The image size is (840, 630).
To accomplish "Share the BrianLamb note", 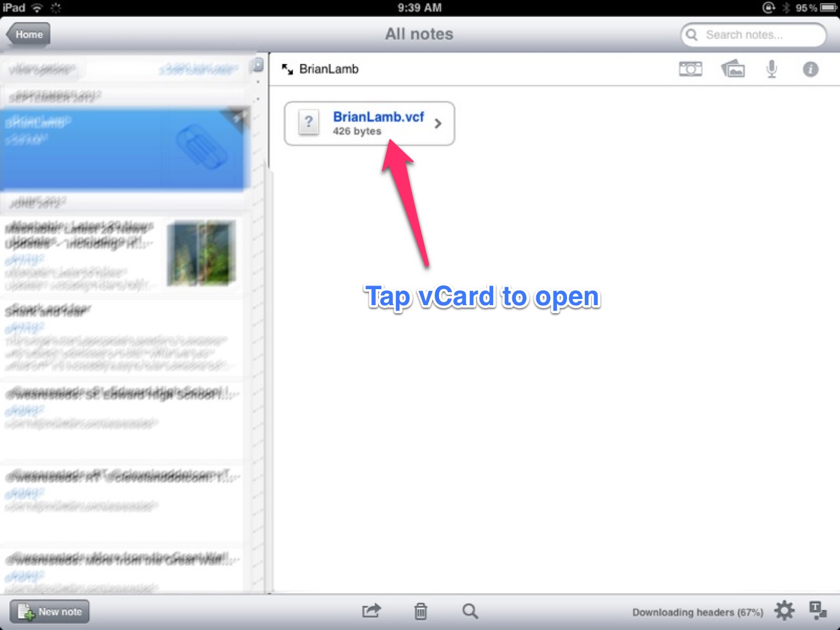I will (x=371, y=610).
